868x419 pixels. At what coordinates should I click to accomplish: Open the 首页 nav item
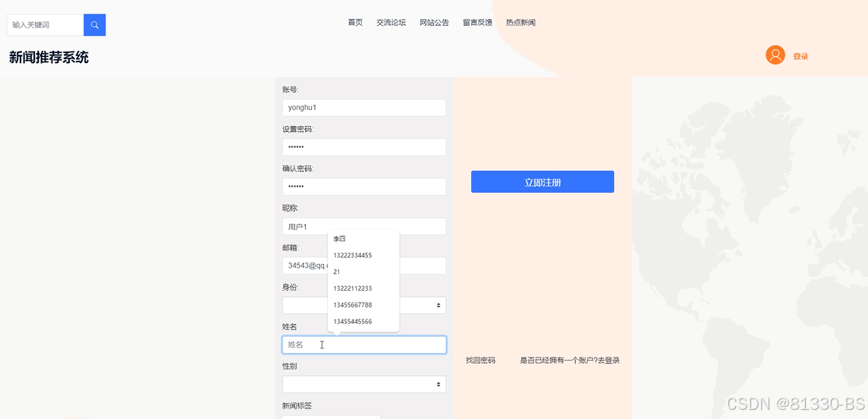tap(355, 23)
